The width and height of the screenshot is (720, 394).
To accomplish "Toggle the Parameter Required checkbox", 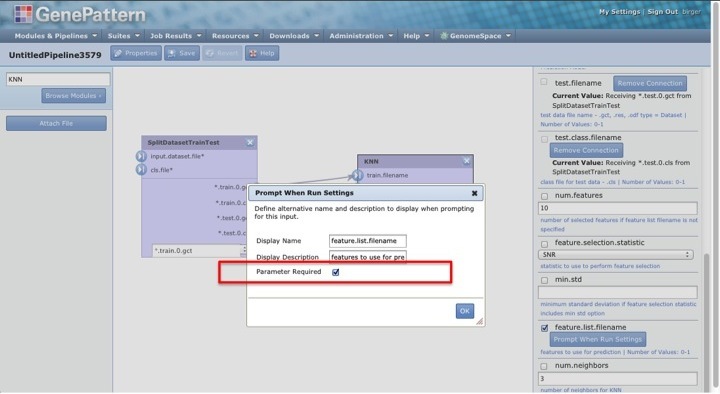I will pyautogui.click(x=336, y=272).
